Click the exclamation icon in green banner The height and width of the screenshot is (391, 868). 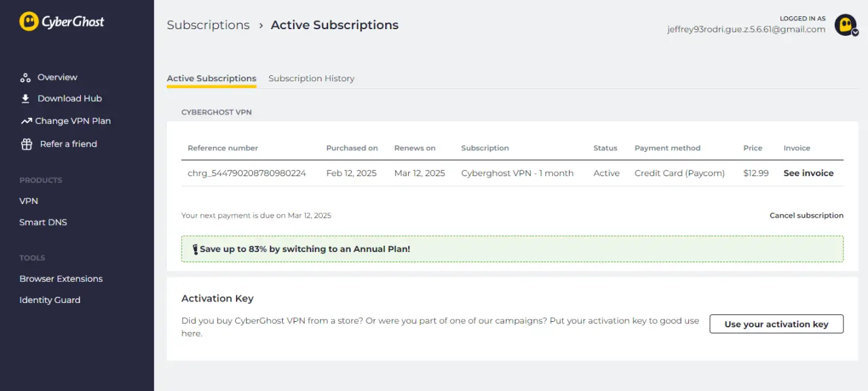[195, 249]
